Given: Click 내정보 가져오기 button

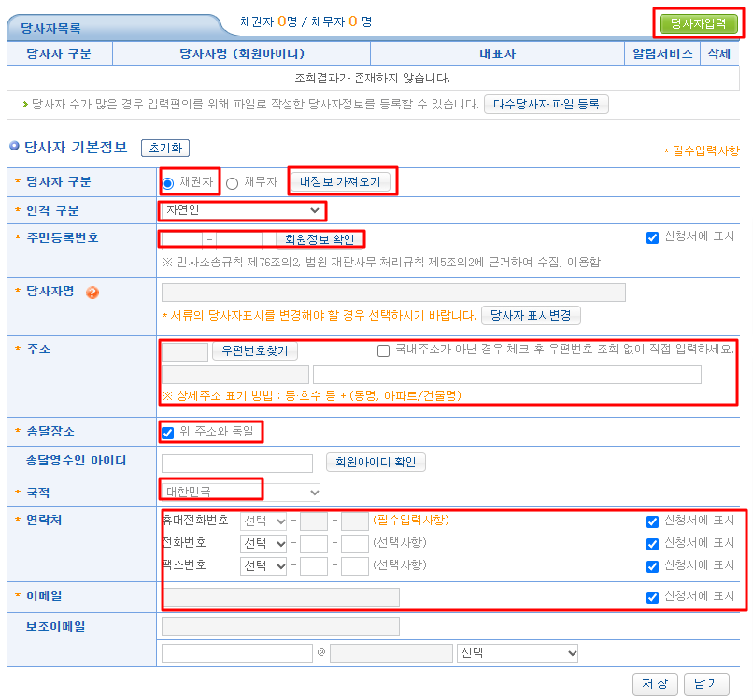Looking at the screenshot, I should coord(340,181).
